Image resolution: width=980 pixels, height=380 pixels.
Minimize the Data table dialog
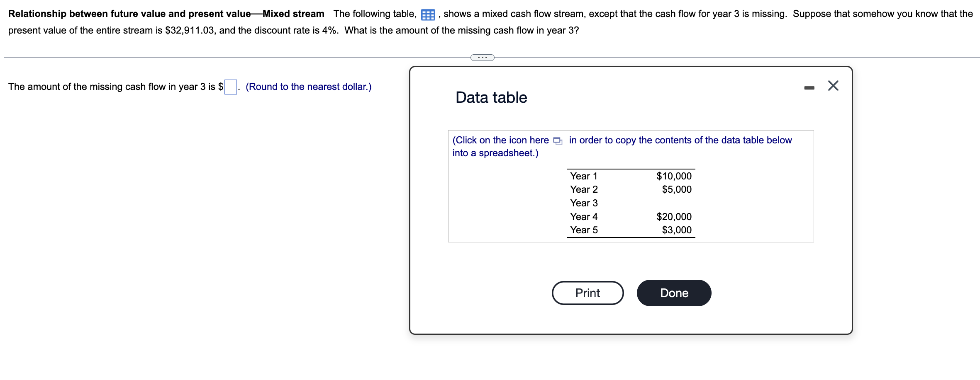(809, 88)
